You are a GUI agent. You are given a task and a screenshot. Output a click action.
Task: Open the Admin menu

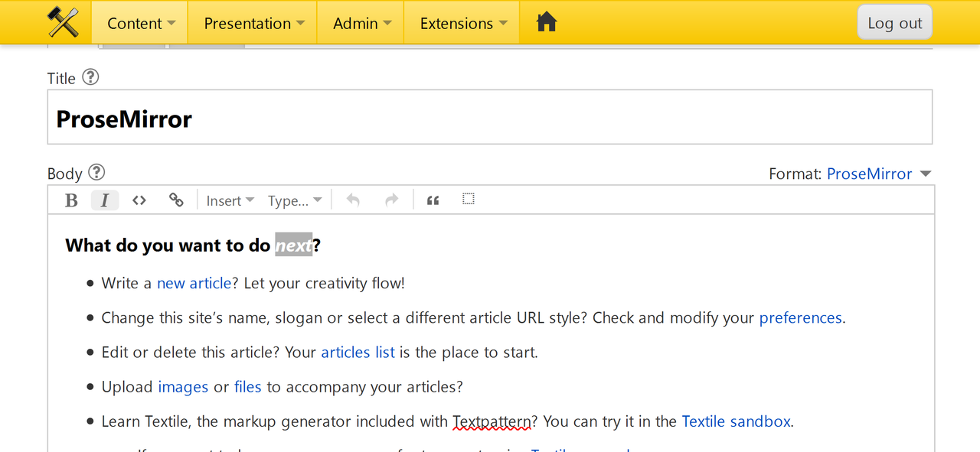362,23
